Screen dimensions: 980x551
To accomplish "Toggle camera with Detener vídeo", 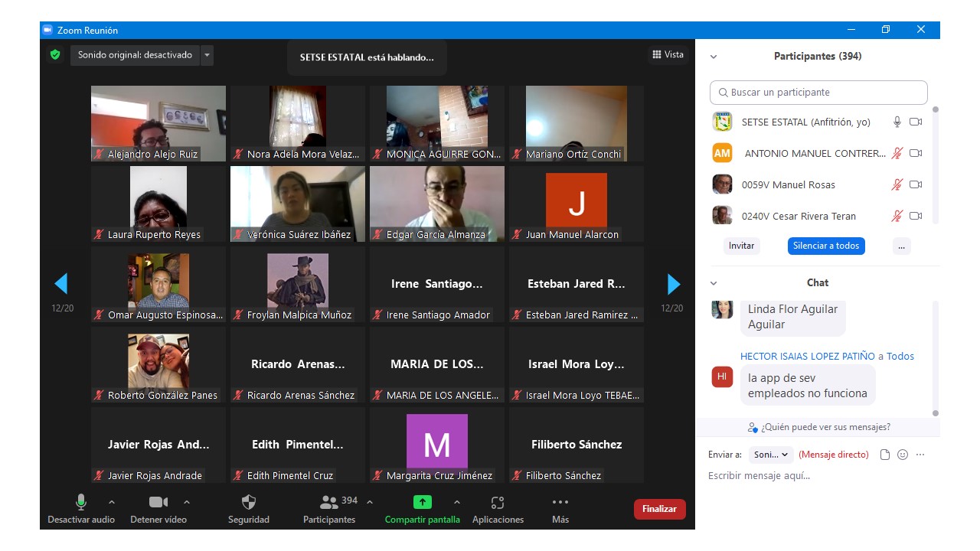I will (158, 503).
